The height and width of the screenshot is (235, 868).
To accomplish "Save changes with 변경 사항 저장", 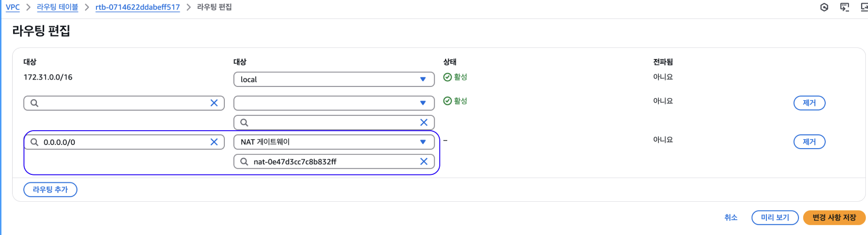I will (834, 218).
